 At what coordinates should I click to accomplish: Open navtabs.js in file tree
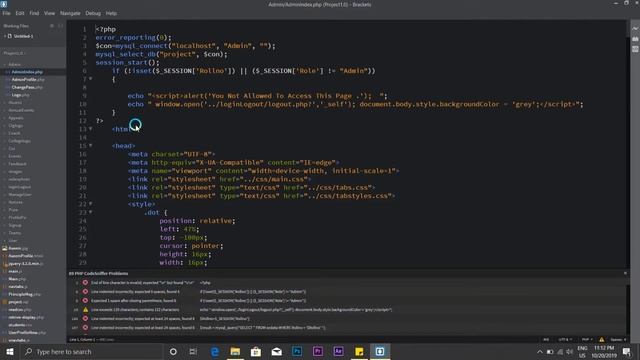tap(18, 287)
